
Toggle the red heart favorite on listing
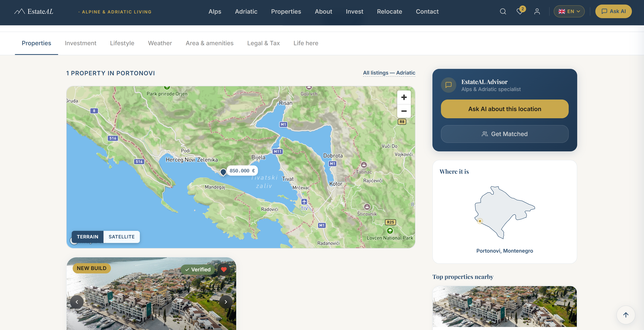[224, 269]
